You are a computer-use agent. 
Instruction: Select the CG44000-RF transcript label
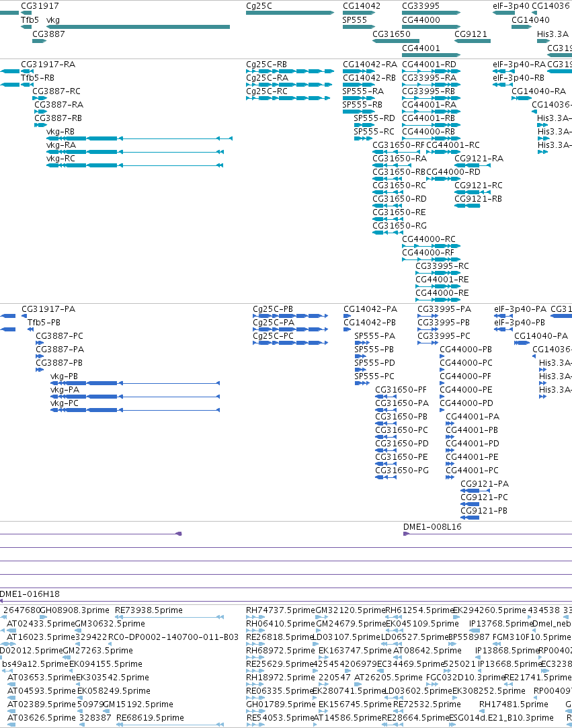point(428,253)
